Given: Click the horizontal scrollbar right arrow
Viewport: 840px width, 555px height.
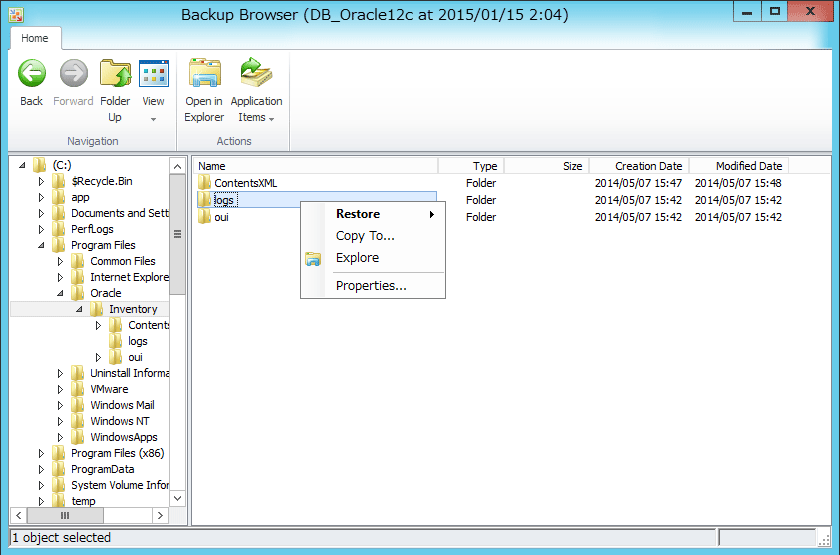Looking at the screenshot, I should (x=160, y=515).
